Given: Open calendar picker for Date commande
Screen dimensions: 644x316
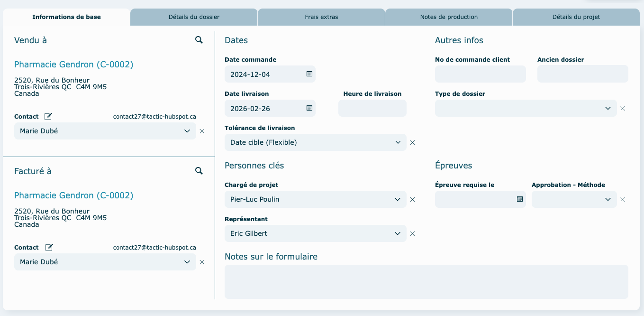Looking at the screenshot, I should tap(309, 74).
